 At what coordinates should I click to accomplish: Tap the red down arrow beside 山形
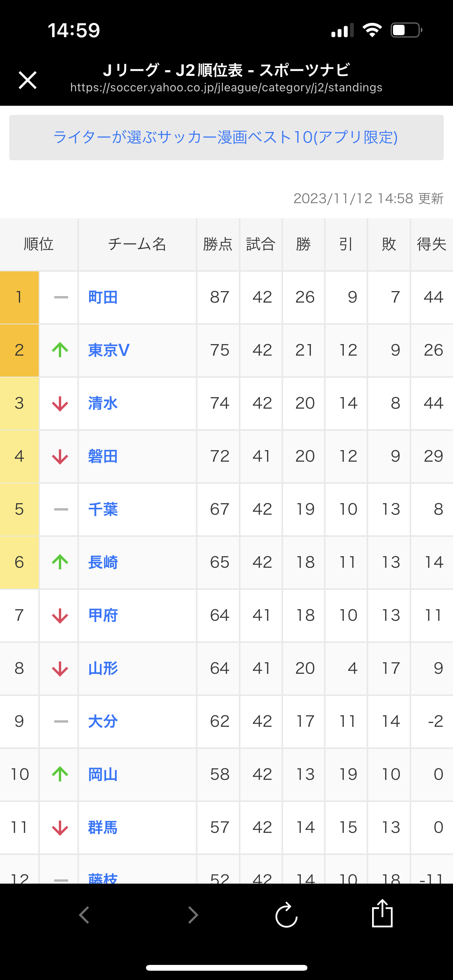(x=60, y=668)
